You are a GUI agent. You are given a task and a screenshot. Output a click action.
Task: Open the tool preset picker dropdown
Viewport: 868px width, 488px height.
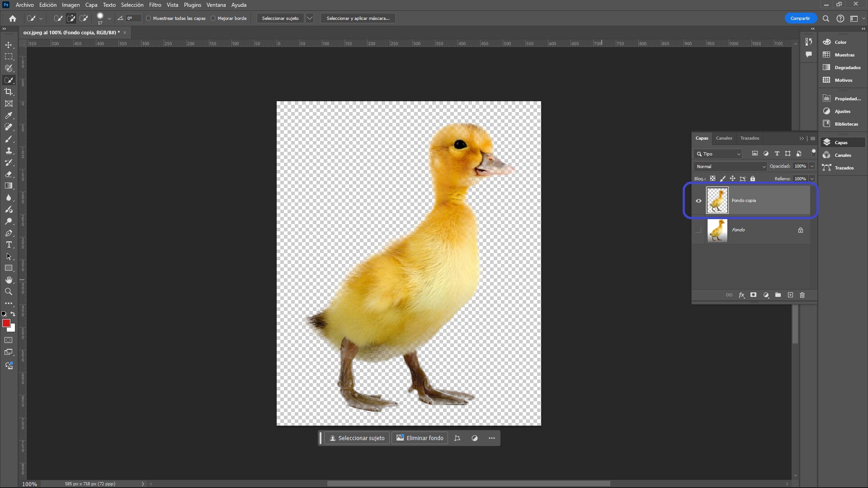[x=41, y=19]
